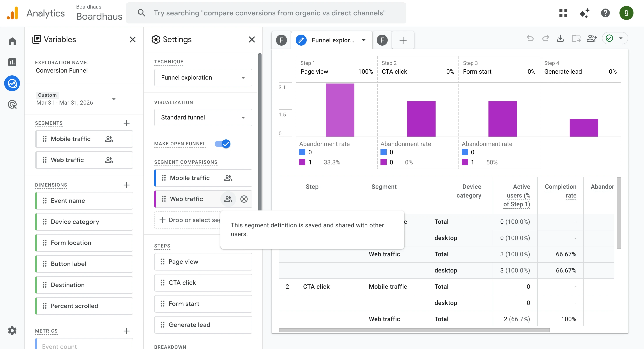Open the Gemini AI assistant sparkle icon
644x349 pixels.
584,13
